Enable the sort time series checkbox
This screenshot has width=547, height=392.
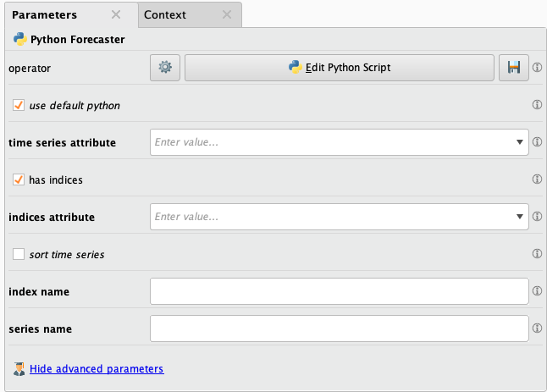[x=19, y=254]
